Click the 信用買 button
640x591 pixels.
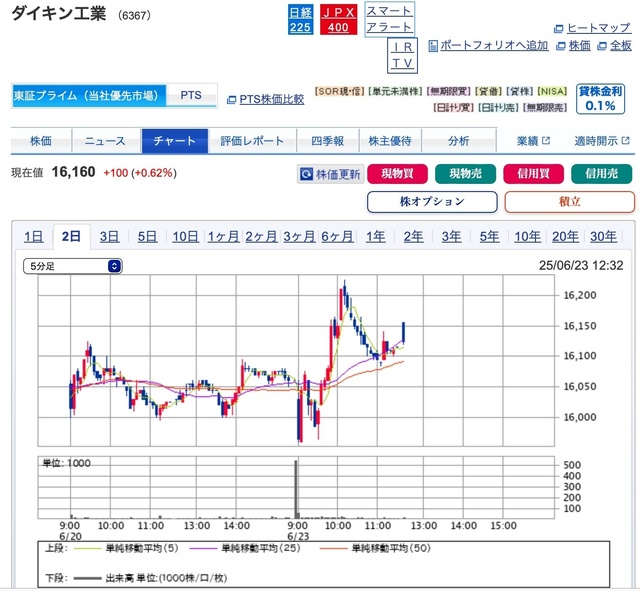pyautogui.click(x=533, y=174)
